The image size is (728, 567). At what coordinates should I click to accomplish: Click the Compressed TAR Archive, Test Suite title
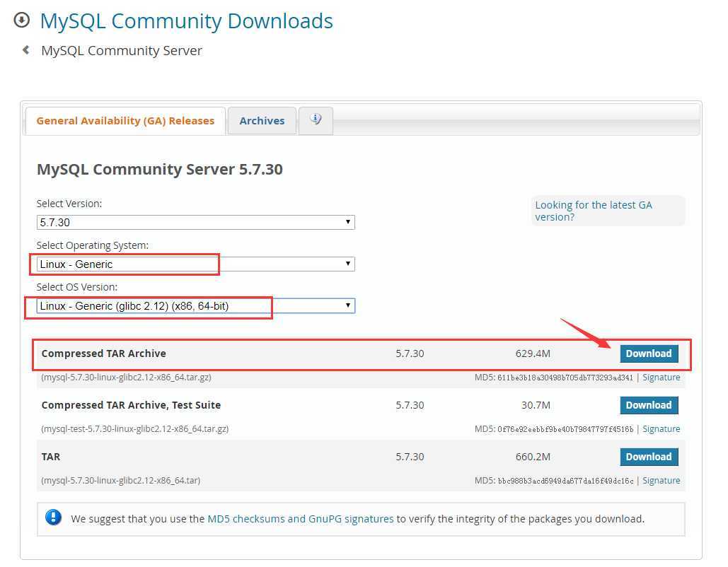tap(131, 405)
